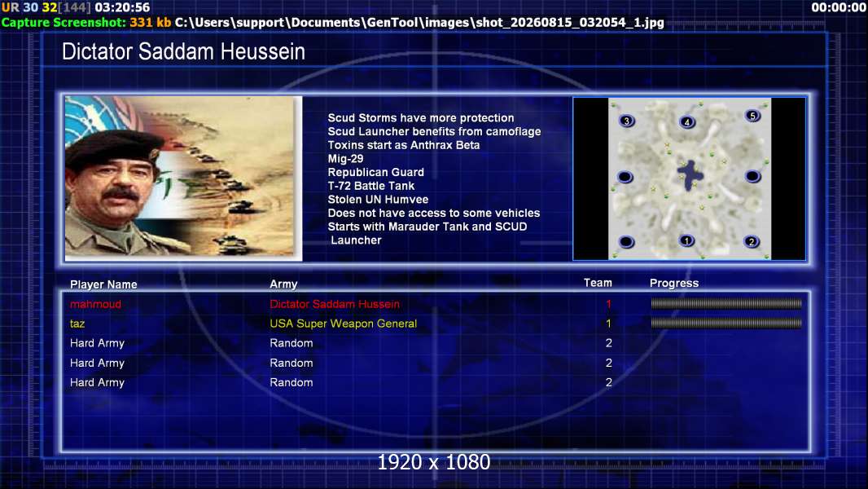
Task: Click team number 1 in the taz row
Action: (x=608, y=324)
